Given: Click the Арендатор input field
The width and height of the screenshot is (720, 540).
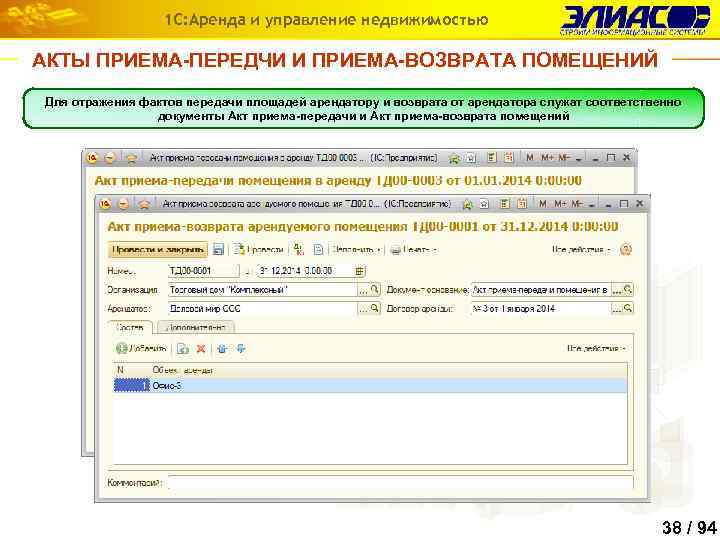Looking at the screenshot, I should 262,309.
